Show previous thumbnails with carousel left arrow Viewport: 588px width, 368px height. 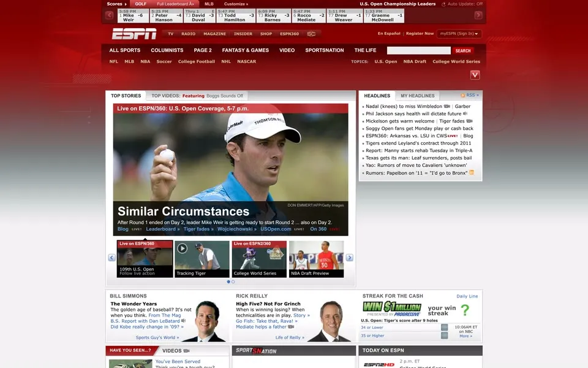click(111, 258)
